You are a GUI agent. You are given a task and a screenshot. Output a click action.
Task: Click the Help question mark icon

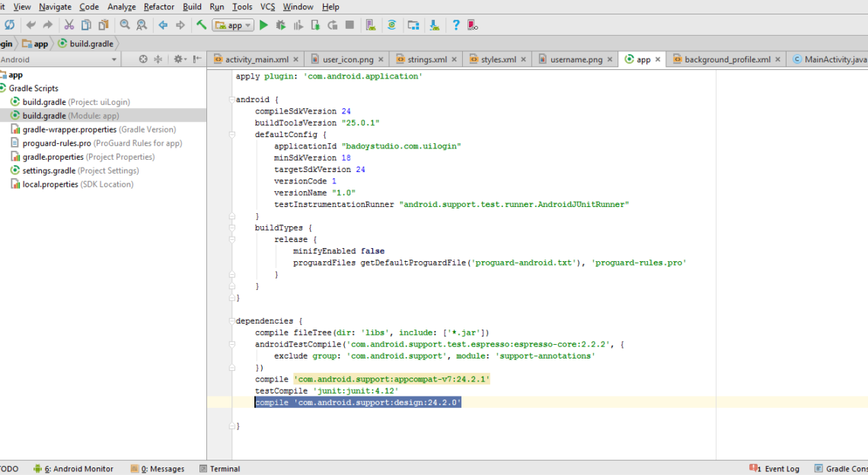coord(456,25)
